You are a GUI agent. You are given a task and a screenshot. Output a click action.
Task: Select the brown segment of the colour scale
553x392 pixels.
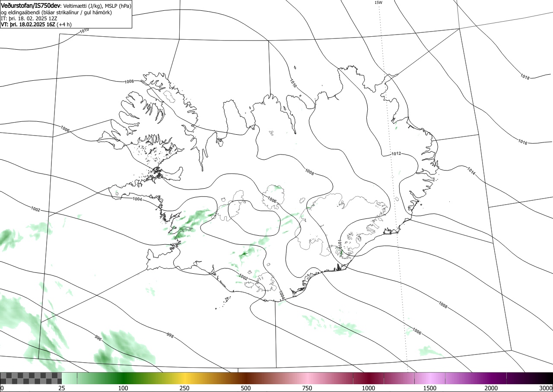click(x=246, y=378)
